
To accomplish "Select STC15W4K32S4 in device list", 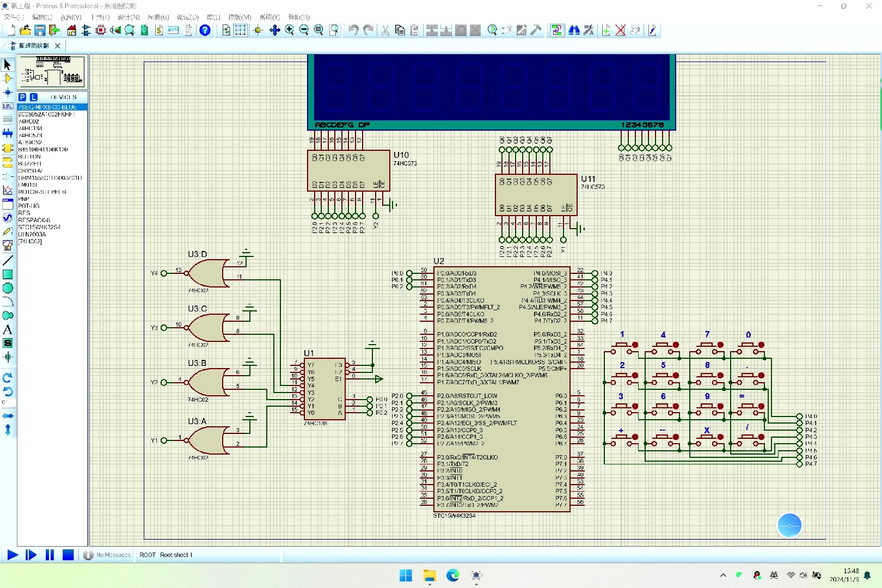I will [39, 227].
